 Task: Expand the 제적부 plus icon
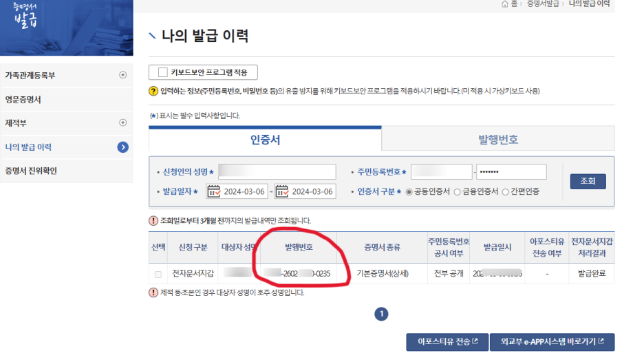[x=122, y=123]
